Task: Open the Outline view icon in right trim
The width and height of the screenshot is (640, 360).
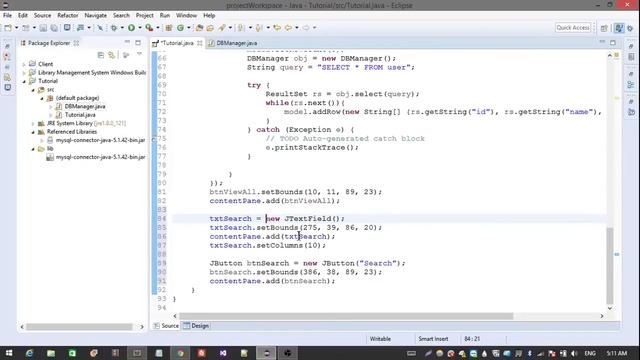Action: tap(631, 84)
